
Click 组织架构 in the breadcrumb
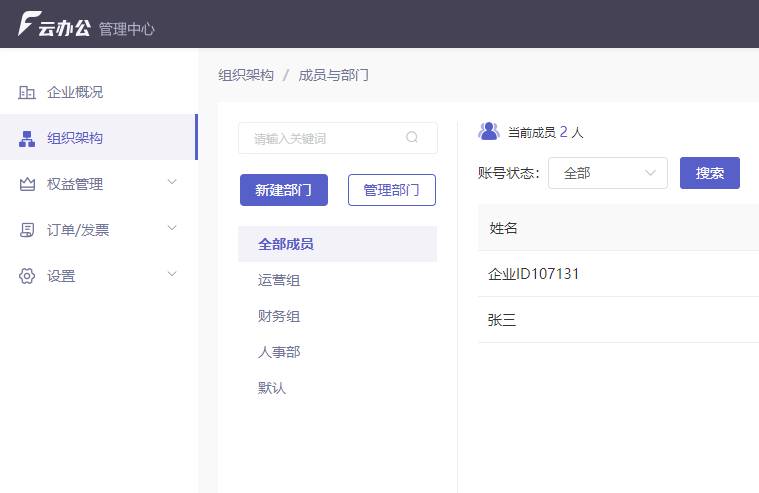coord(246,76)
